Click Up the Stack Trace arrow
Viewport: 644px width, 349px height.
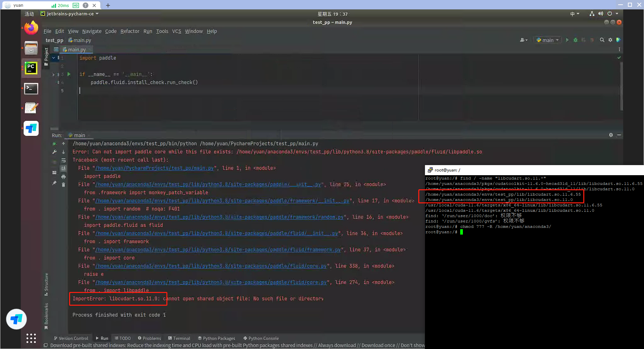[63, 144]
